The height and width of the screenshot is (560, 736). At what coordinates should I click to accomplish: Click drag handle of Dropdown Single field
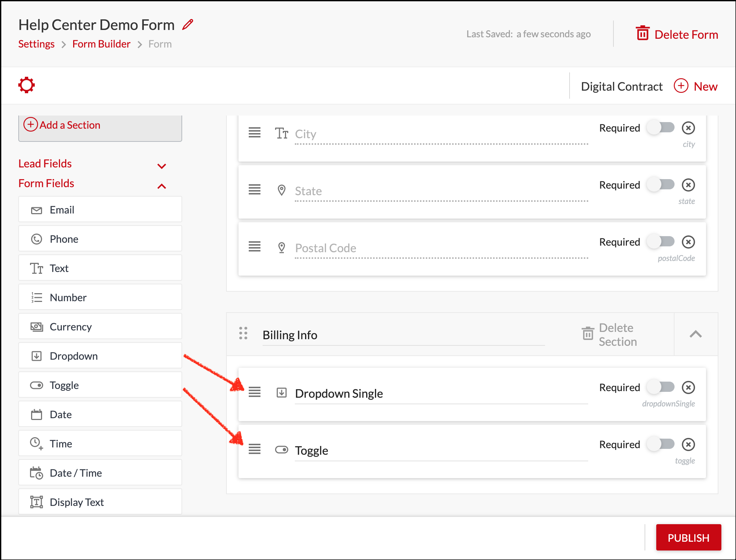(255, 392)
